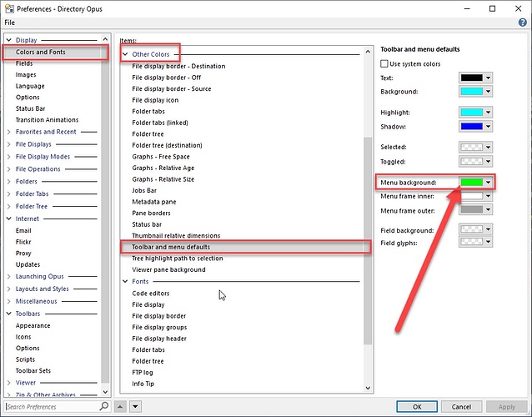This screenshot has width=532, height=417.
Task: Expand Folder Tabs category
Action: (x=9, y=193)
